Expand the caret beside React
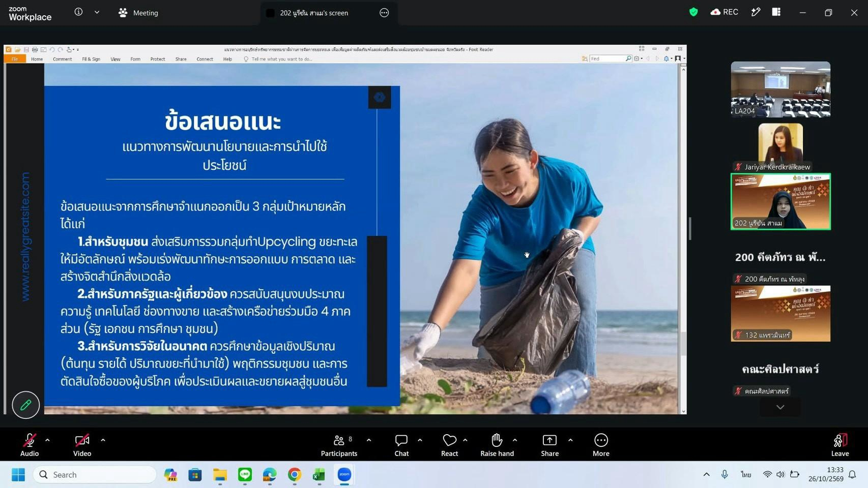The width and height of the screenshot is (868, 488). tap(465, 440)
